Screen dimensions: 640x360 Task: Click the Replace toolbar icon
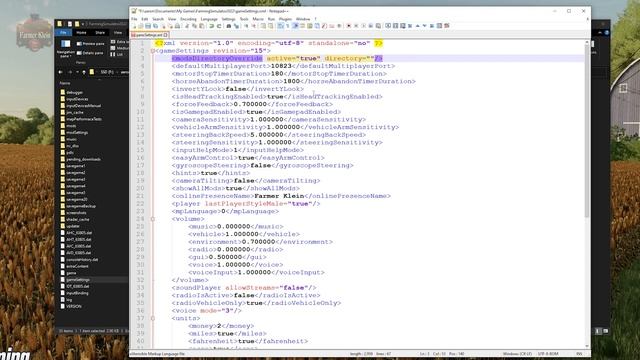236,26
